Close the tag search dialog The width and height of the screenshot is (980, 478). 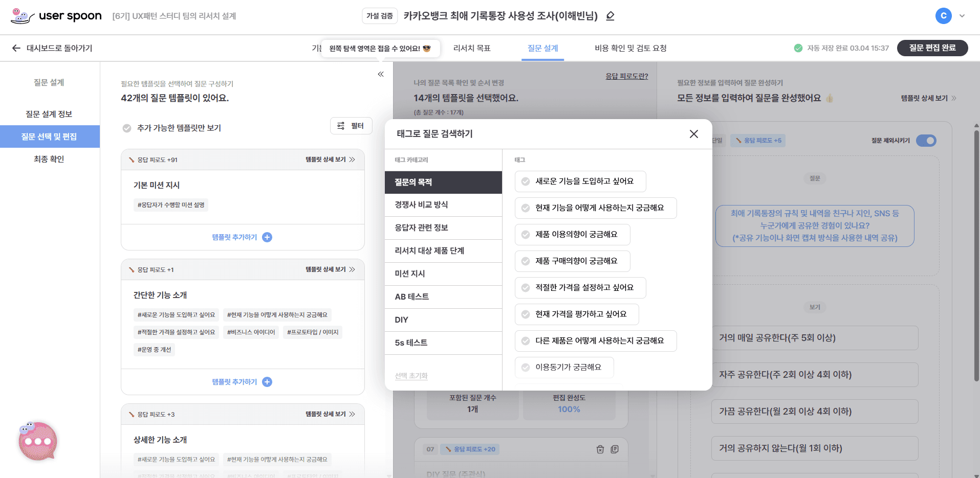pyautogui.click(x=693, y=134)
